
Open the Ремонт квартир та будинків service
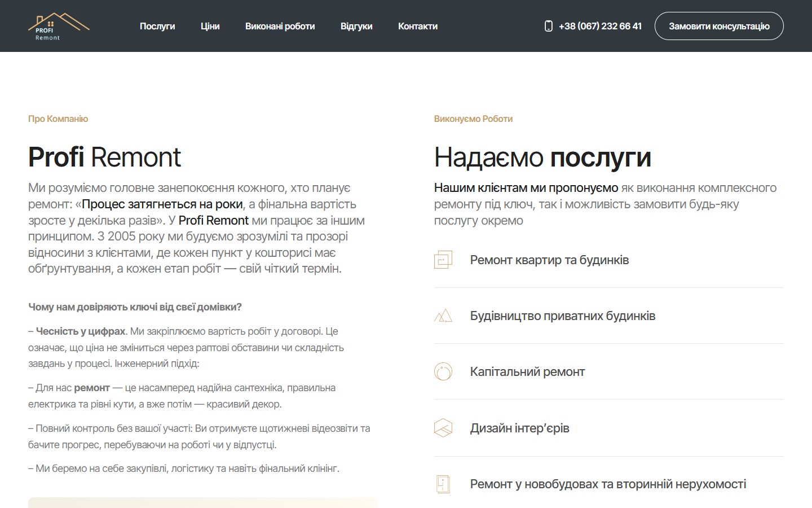point(549,260)
